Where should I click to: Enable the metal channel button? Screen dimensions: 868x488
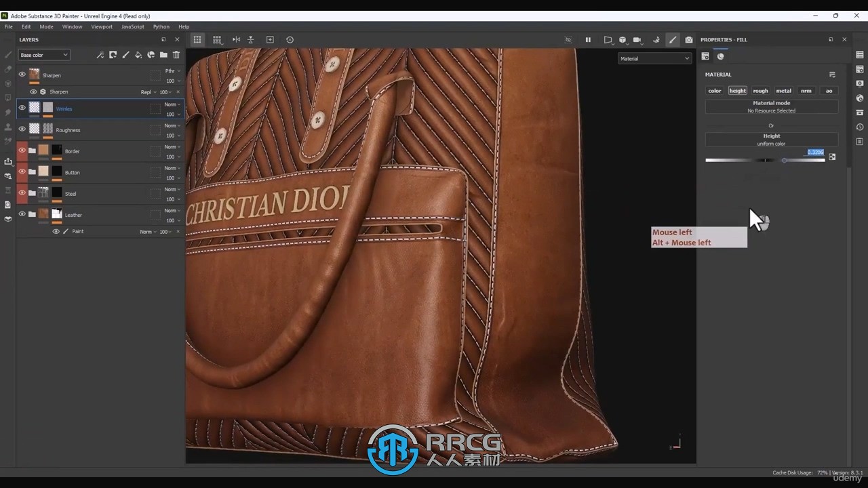pyautogui.click(x=783, y=91)
